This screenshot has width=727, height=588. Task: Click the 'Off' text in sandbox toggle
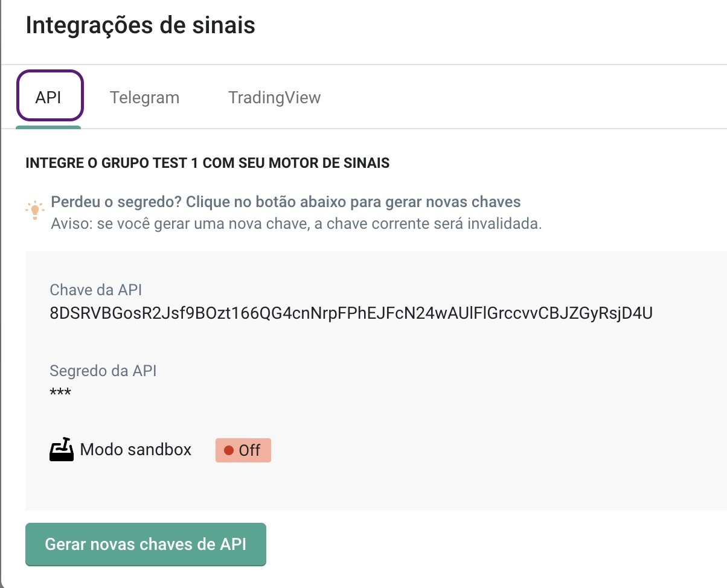click(250, 450)
